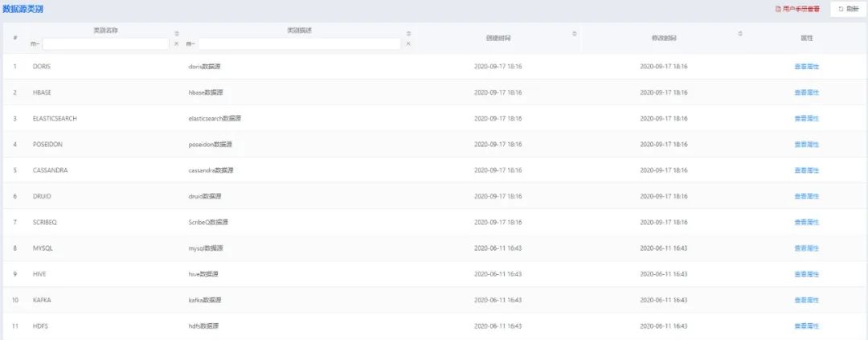Open 查看属性 for CASSANDRA data source
The height and width of the screenshot is (340, 868).
(806, 170)
